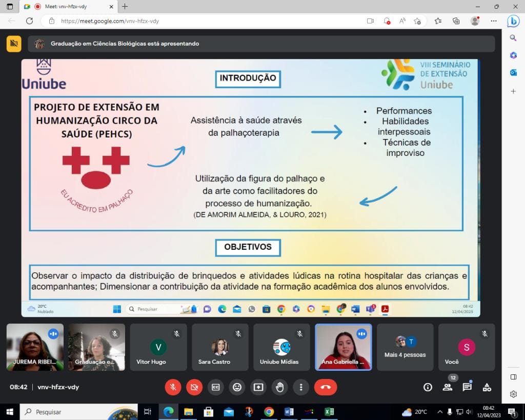Open the emoji reactions button
Image resolution: width=525 pixels, height=420 pixels.
(237, 387)
